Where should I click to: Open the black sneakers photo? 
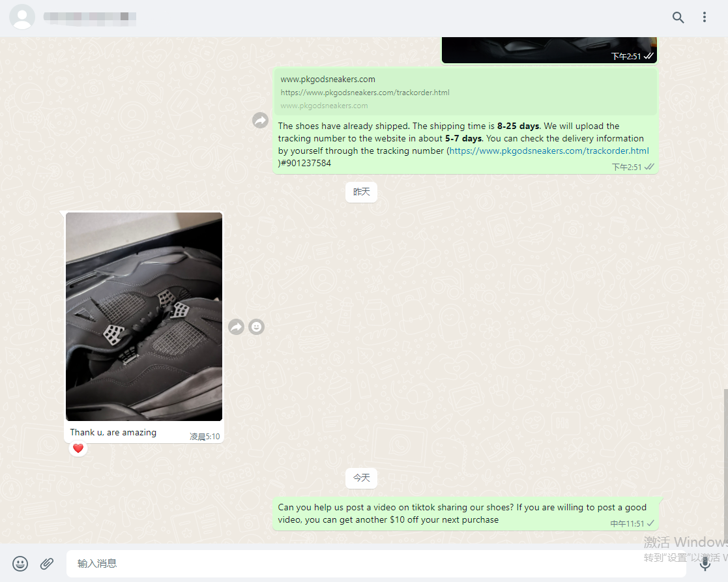[144, 316]
